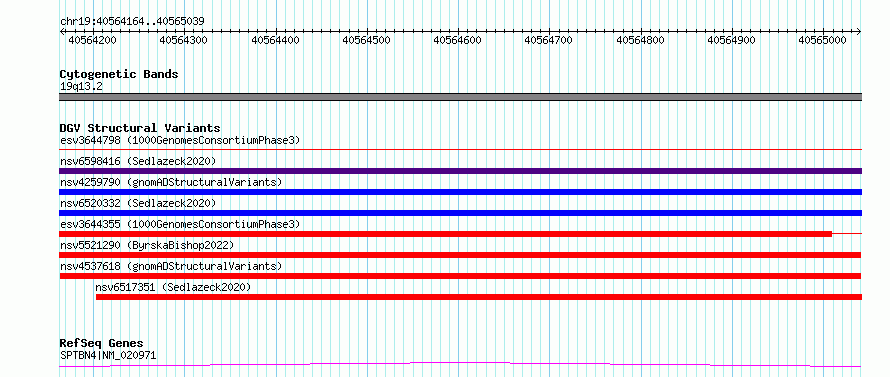Click the ruler's right arrowhead
Image resolution: width=890 pixels, height=377 pixels.
859,31
